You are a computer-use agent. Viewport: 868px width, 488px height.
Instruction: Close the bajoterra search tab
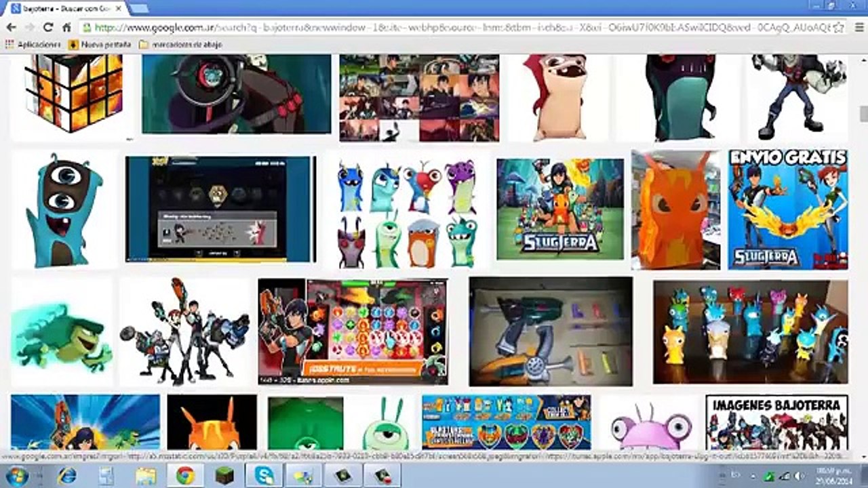pyautogui.click(x=119, y=9)
